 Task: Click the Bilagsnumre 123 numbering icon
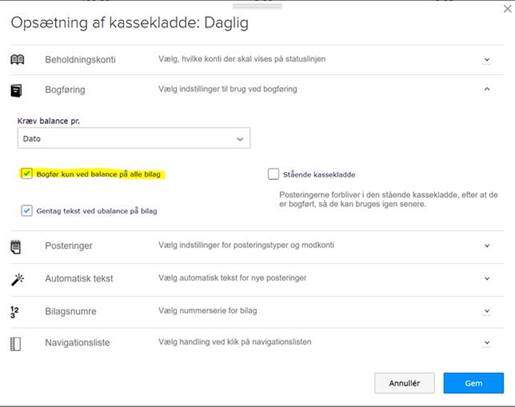[14, 312]
